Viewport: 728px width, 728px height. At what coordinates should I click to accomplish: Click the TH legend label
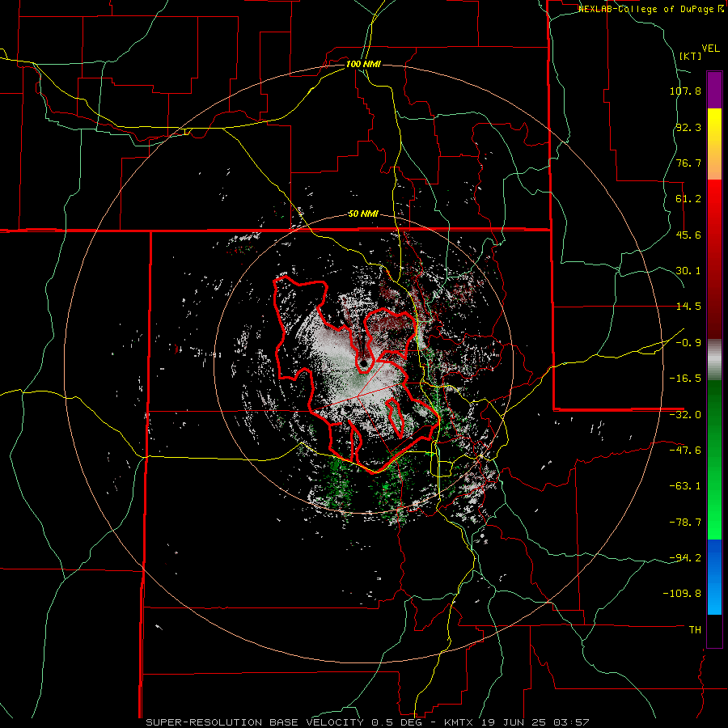(695, 630)
